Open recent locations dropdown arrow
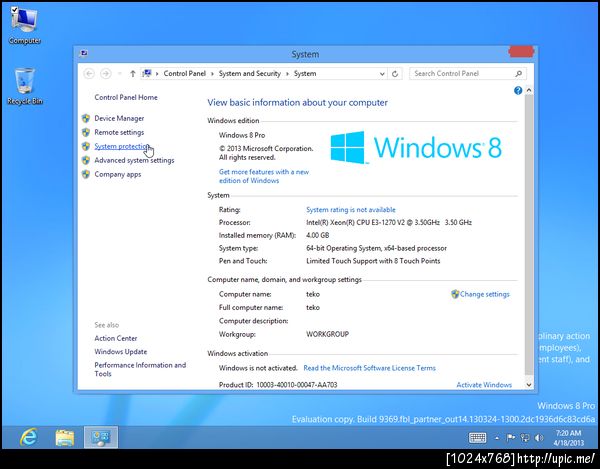The height and width of the screenshot is (469, 600). tap(120, 73)
